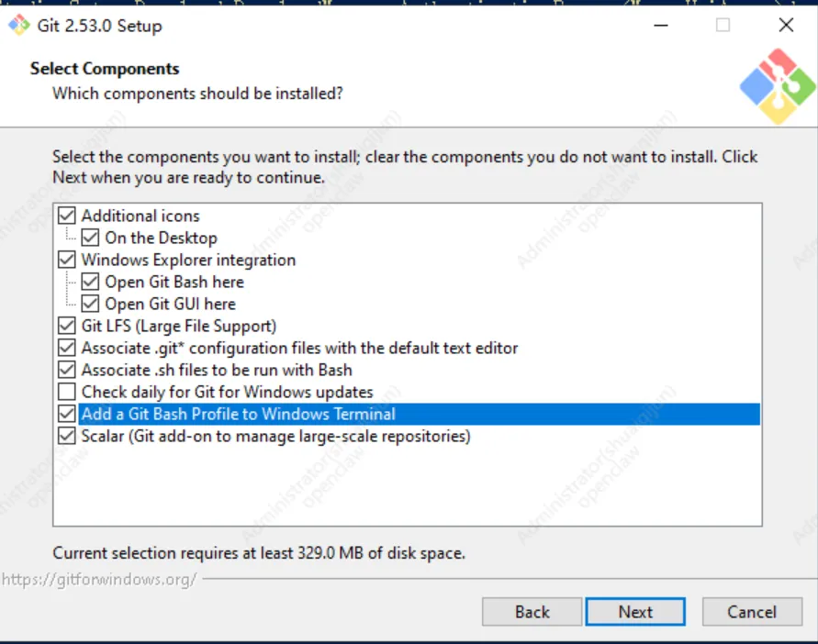
Task: Select the Windows Explorer integration label
Action: [x=188, y=260]
